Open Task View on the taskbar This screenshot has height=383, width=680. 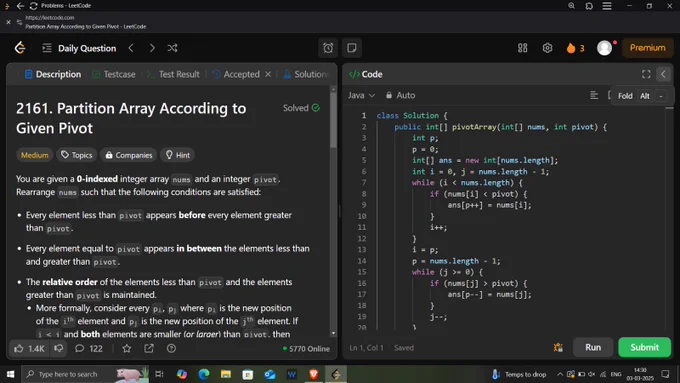(159, 374)
